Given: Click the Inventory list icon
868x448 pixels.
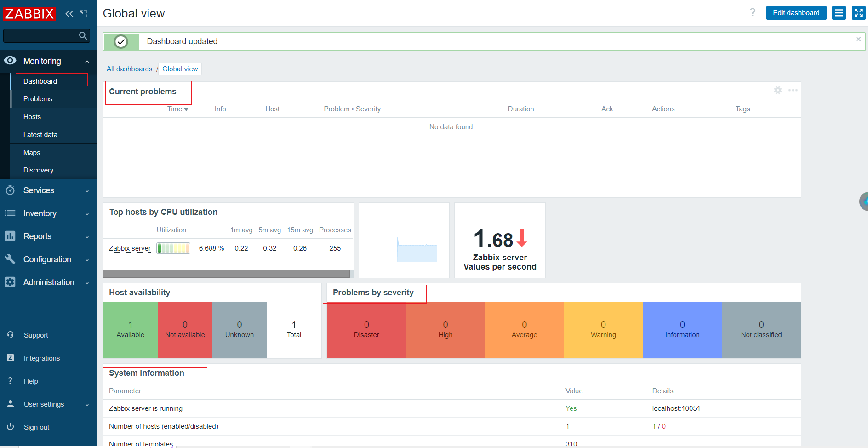Looking at the screenshot, I should tap(10, 213).
